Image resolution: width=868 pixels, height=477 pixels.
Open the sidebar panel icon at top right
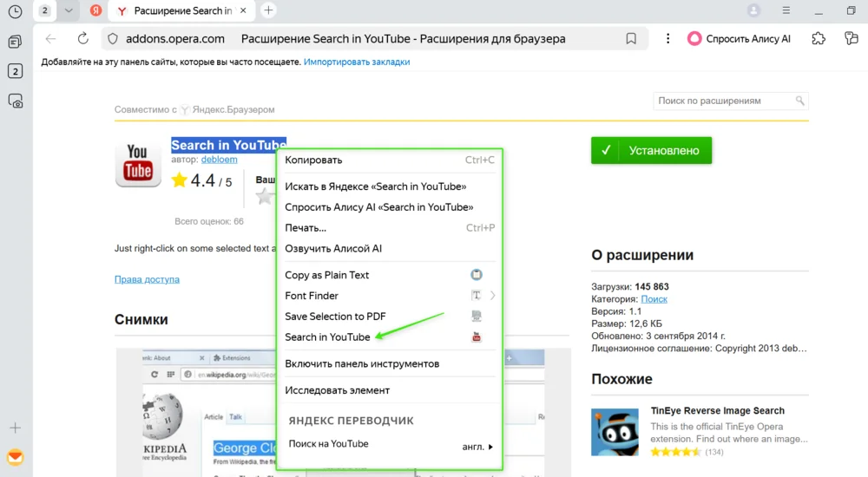(x=852, y=39)
